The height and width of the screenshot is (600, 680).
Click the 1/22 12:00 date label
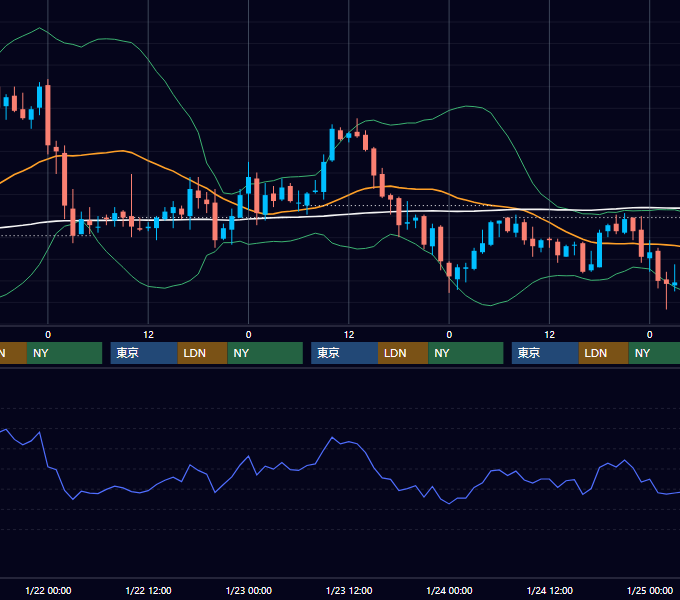tap(148, 590)
